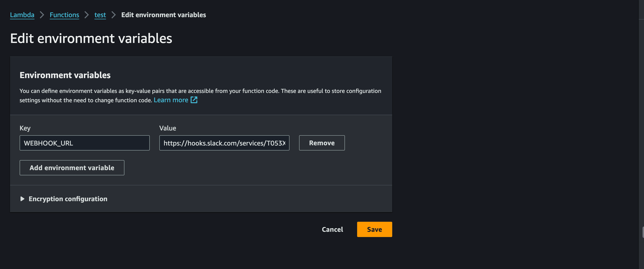Click the external link icon beside Learn more

pos(194,100)
